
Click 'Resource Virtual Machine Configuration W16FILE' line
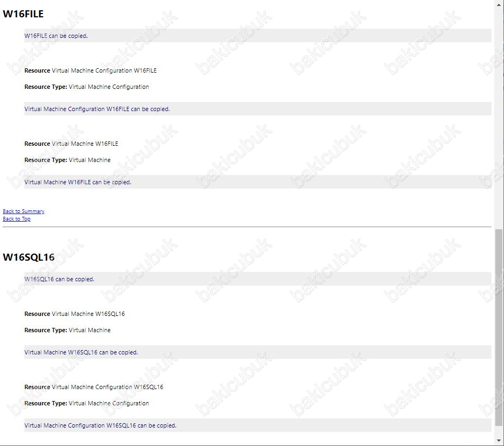[x=91, y=70]
